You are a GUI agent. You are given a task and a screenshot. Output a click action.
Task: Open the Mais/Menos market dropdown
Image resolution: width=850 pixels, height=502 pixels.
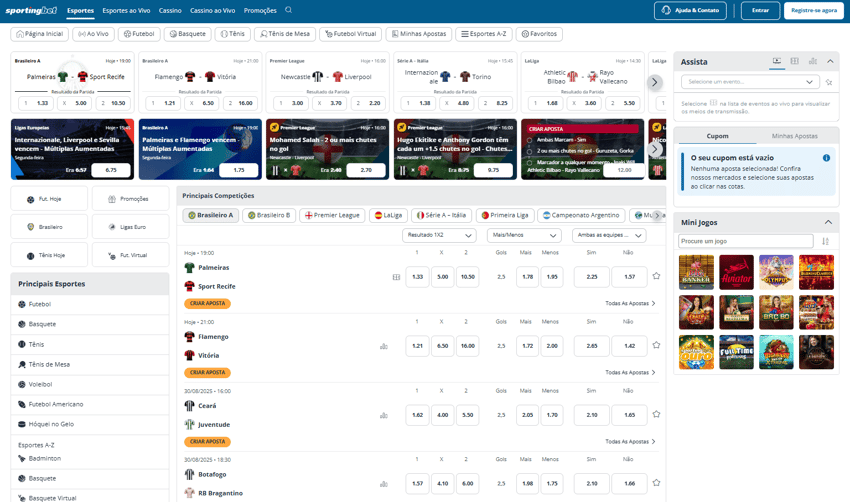(x=524, y=235)
